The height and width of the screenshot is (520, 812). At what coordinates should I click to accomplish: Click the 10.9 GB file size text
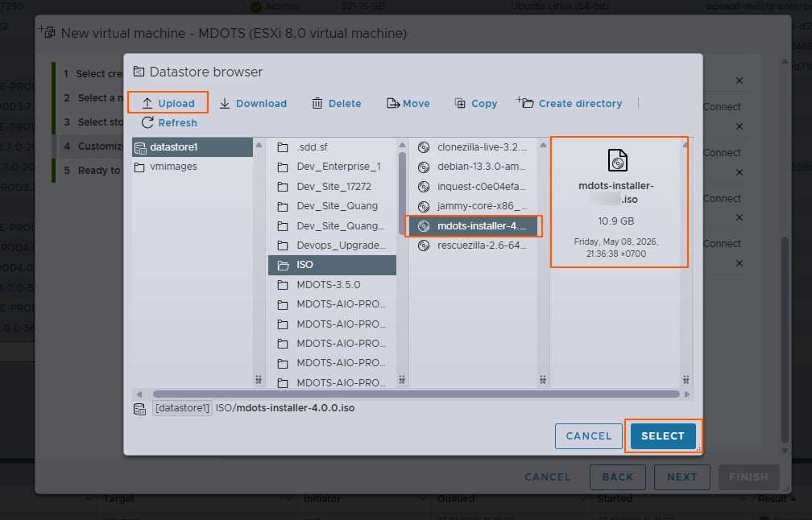point(615,221)
